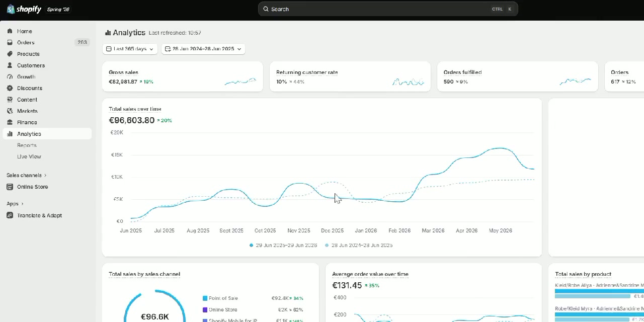
Task: Click the Analytics heading chart icon
Action: click(x=108, y=33)
